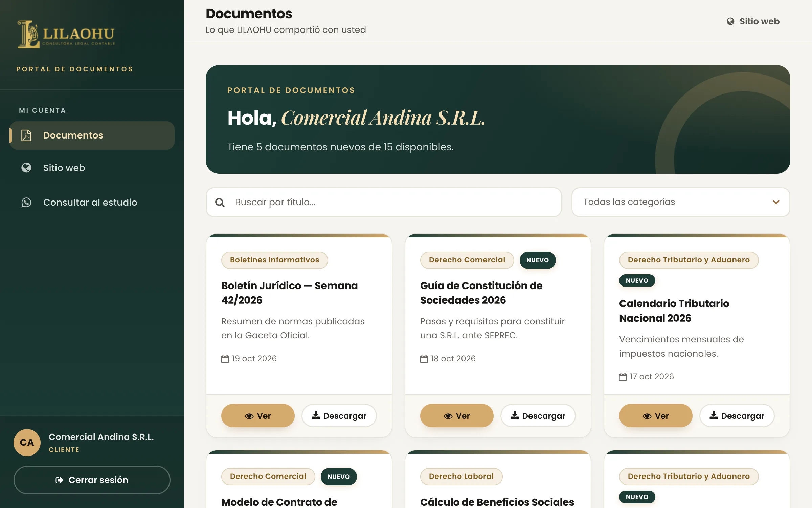Click Derecho Tributario y Aduanero tag on Calendario card
The height and width of the screenshot is (508, 812).
[689, 260]
